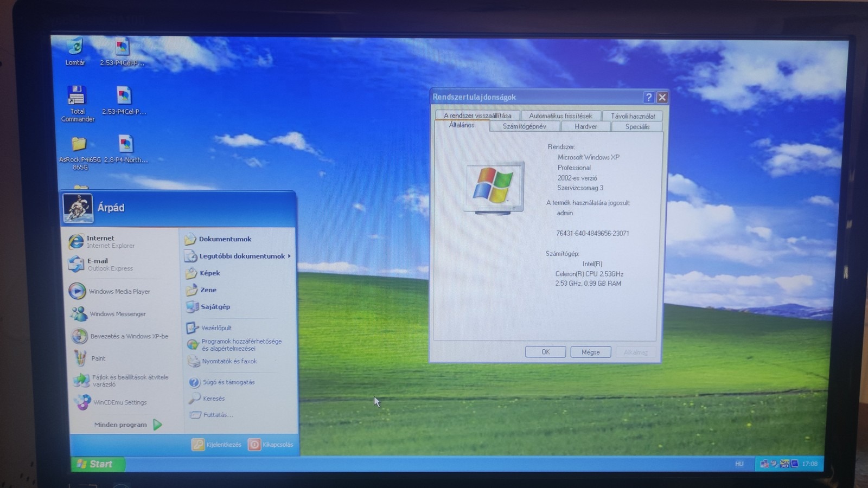Viewport: 868px width, 488px height.
Task: Expand Minden program list
Action: [128, 425]
